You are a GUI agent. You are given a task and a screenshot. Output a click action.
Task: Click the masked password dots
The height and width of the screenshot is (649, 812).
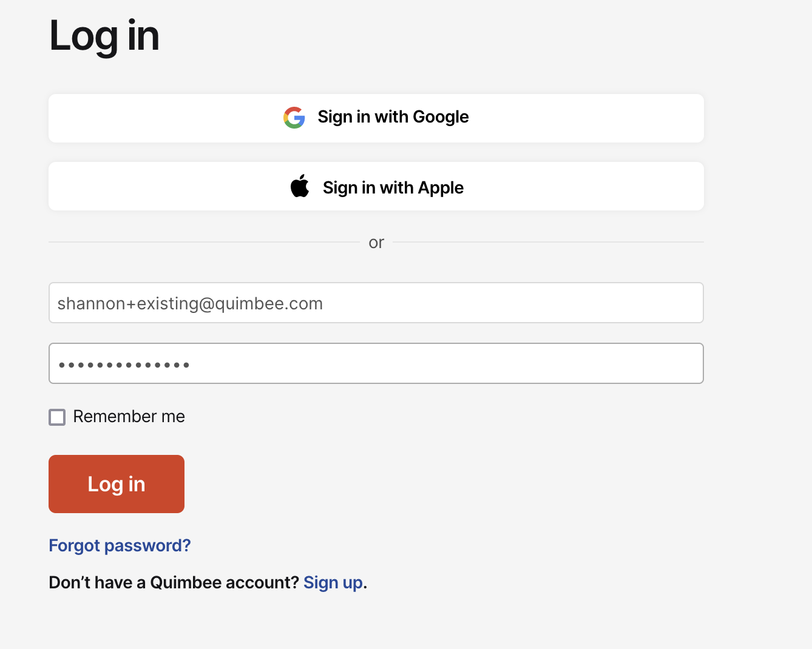pyautogui.click(x=124, y=365)
